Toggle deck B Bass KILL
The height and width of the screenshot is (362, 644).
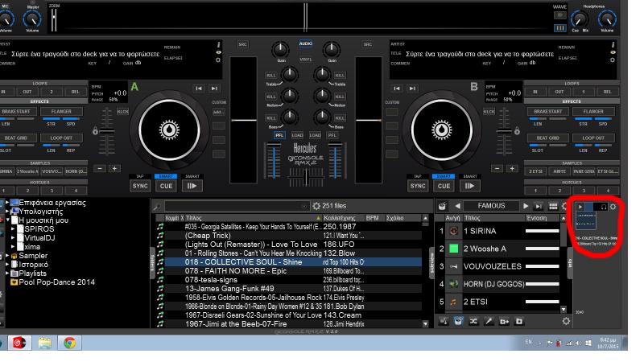[340, 118]
